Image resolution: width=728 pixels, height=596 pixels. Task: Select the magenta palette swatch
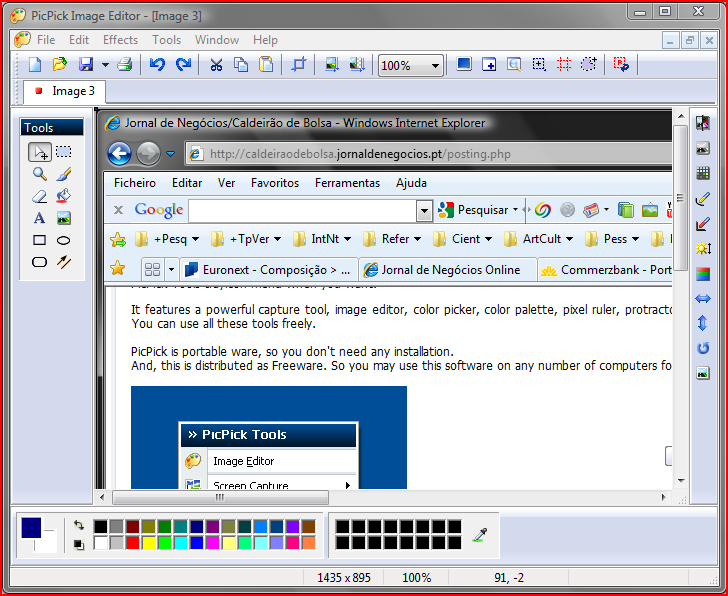(213, 543)
